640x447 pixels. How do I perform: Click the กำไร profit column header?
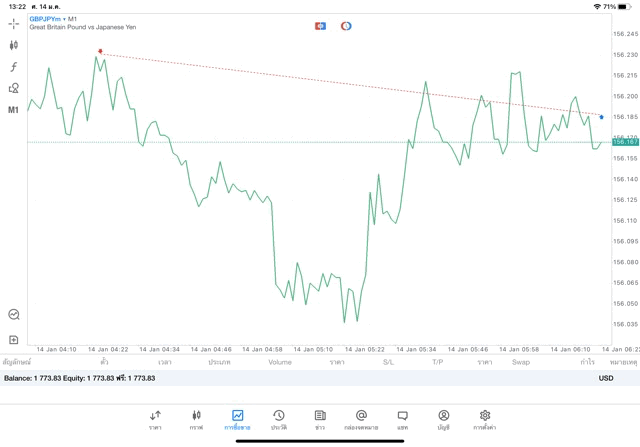[x=587, y=362]
